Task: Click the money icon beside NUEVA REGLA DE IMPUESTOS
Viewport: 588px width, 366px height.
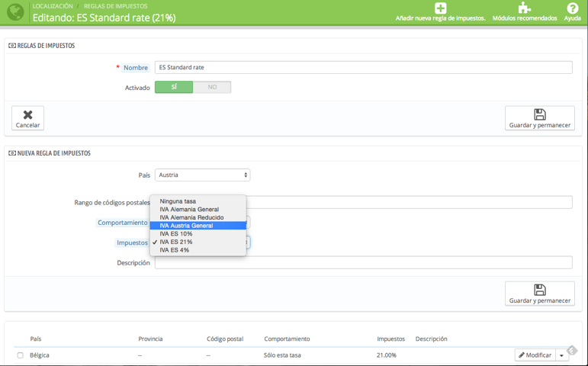Action: (12, 153)
